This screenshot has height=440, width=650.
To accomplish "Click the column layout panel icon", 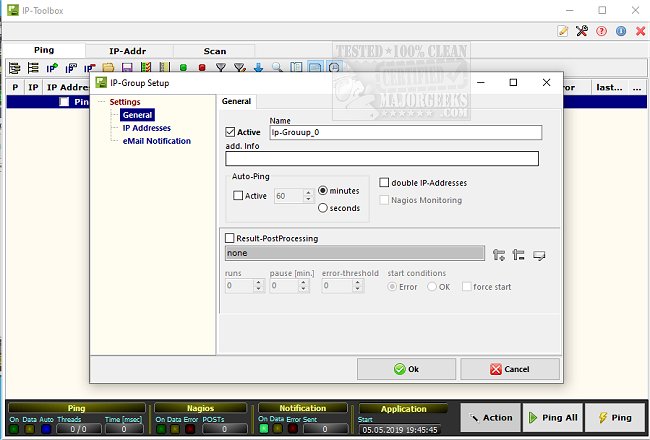I will [296, 68].
